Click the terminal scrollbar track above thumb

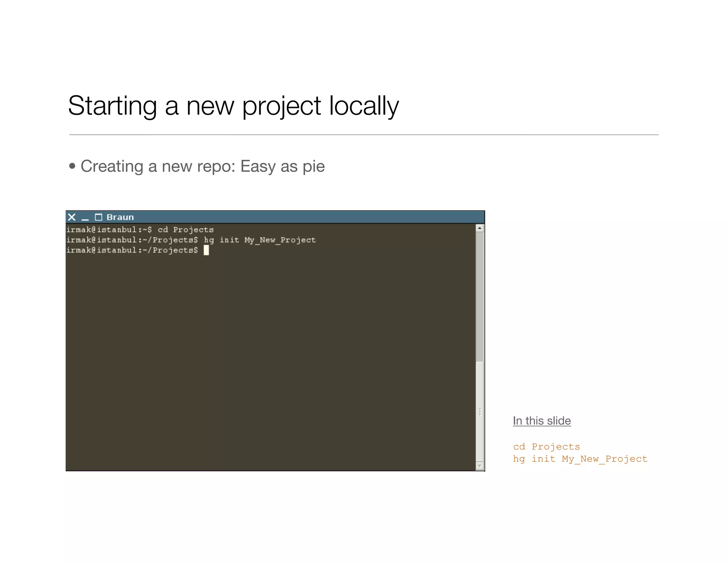[480, 297]
